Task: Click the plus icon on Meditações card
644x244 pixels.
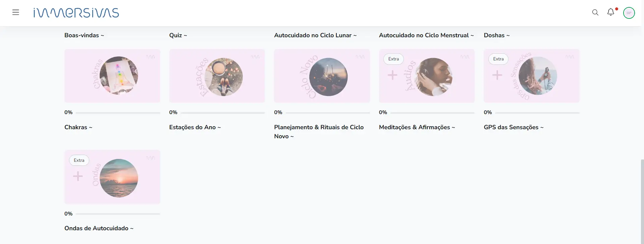Action: [392, 75]
